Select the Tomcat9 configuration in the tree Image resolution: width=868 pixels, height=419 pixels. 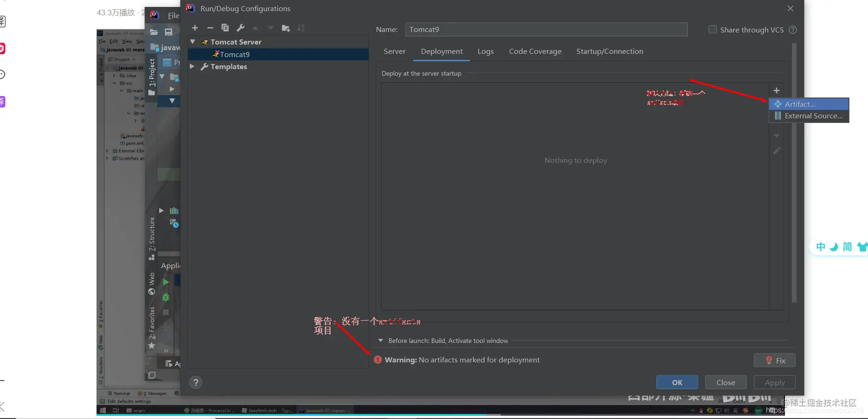pyautogui.click(x=279, y=54)
